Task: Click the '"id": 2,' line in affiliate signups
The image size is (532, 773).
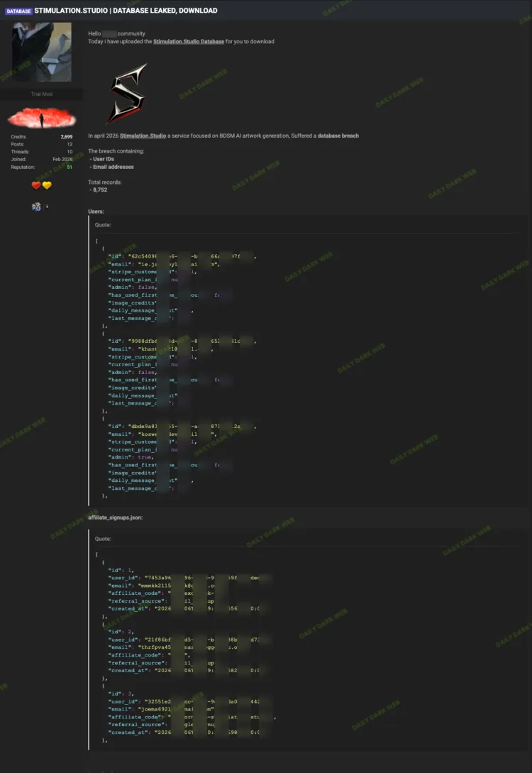Action: [x=121, y=632]
